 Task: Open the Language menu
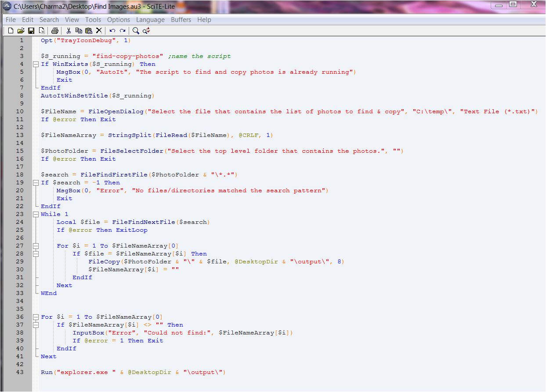(x=150, y=20)
